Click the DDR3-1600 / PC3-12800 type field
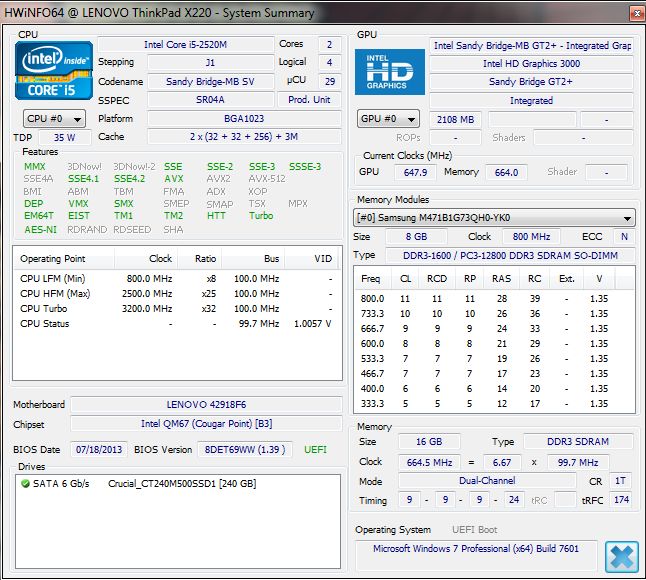Image resolution: width=646 pixels, height=580 pixels. (510, 255)
